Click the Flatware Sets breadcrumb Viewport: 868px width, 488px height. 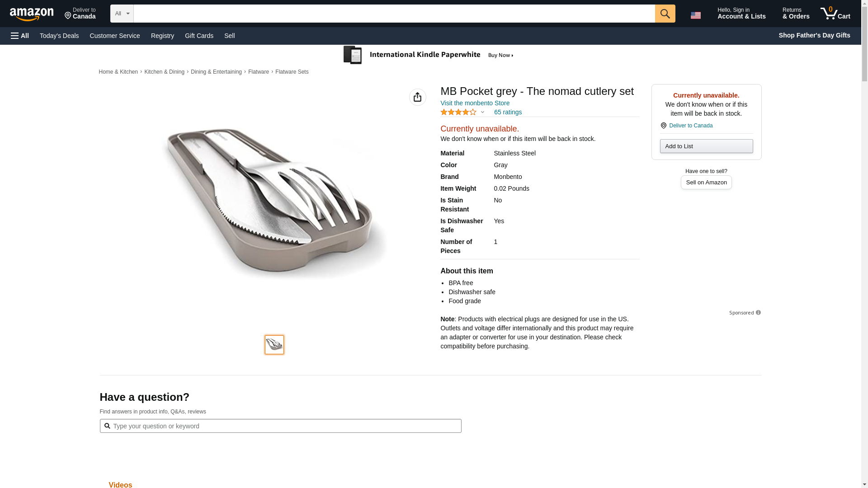click(x=292, y=72)
